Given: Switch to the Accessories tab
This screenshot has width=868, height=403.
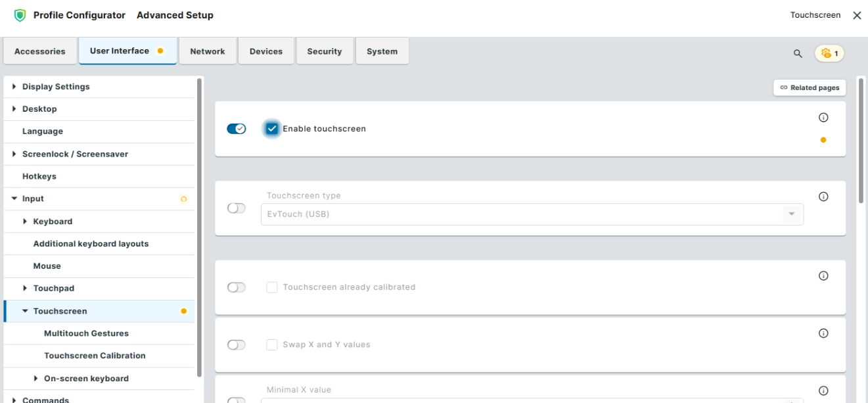Looking at the screenshot, I should tap(40, 51).
